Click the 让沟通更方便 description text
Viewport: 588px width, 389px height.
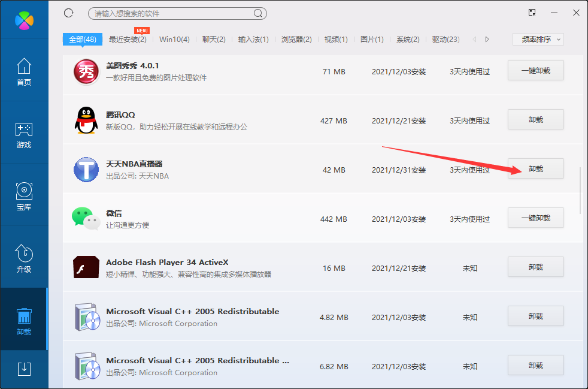128,225
